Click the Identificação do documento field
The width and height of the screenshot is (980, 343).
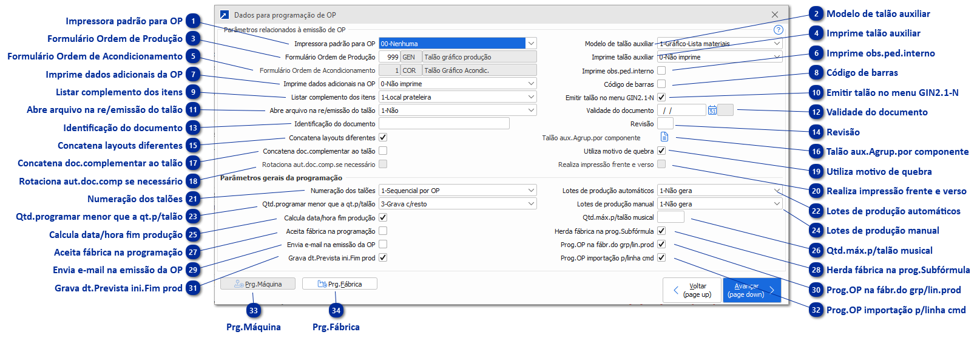[444, 124]
